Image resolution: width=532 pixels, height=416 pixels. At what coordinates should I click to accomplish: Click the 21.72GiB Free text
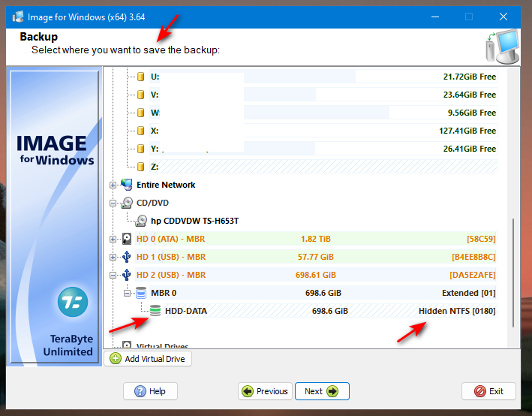pyautogui.click(x=470, y=77)
